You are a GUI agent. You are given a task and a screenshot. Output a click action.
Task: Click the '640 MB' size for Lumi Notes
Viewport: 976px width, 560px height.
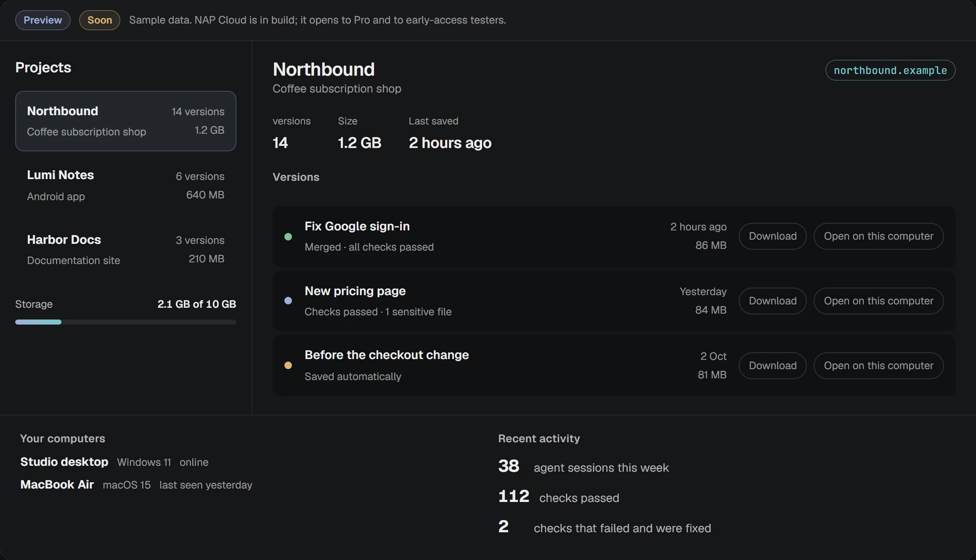tap(205, 195)
